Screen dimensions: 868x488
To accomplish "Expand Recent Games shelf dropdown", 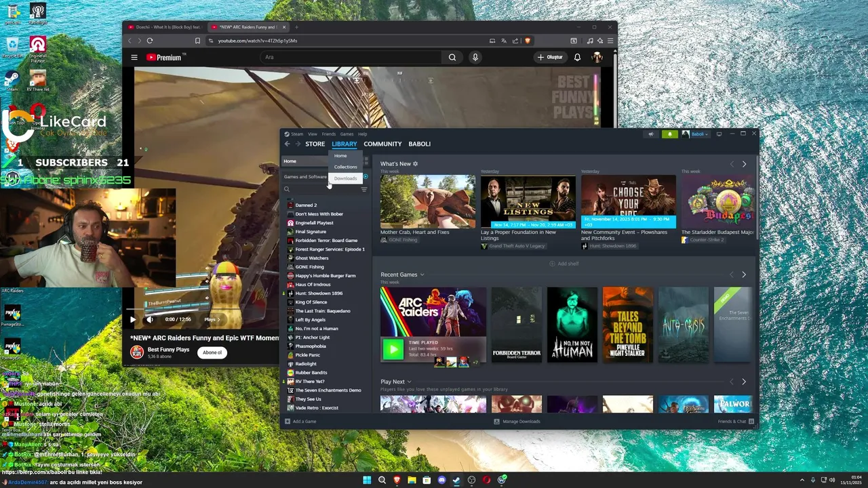I will tap(422, 274).
